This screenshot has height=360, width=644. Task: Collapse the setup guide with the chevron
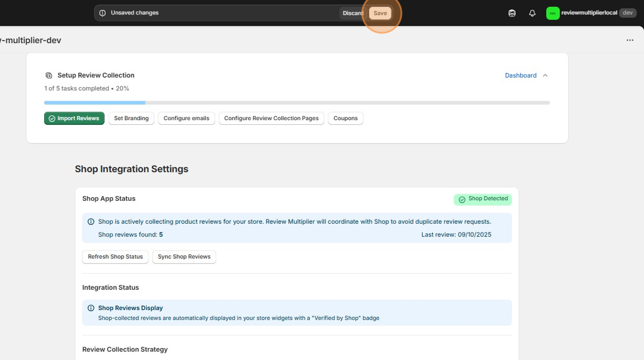pyautogui.click(x=545, y=75)
